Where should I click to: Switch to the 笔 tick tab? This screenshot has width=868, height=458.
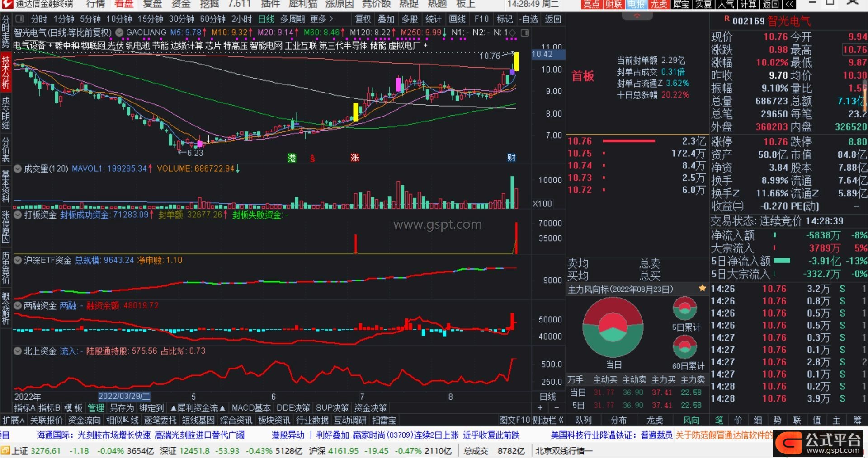[719, 420]
